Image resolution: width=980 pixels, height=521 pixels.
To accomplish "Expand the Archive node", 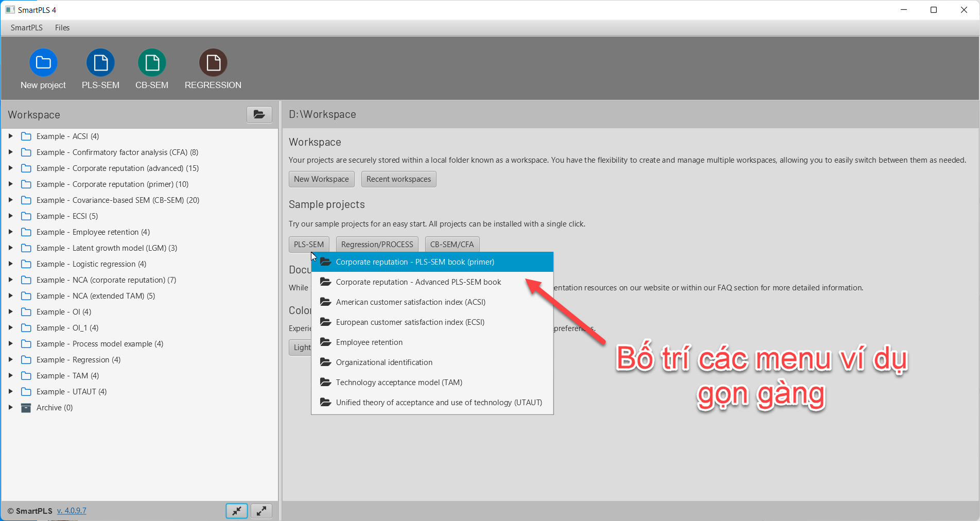I will click(x=10, y=408).
